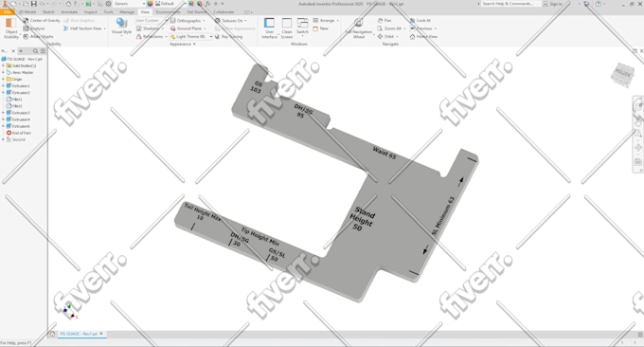Screen dimensions: 644x347
Task: Expand View: Master node in browser
Action: pyautogui.click(x=3, y=72)
